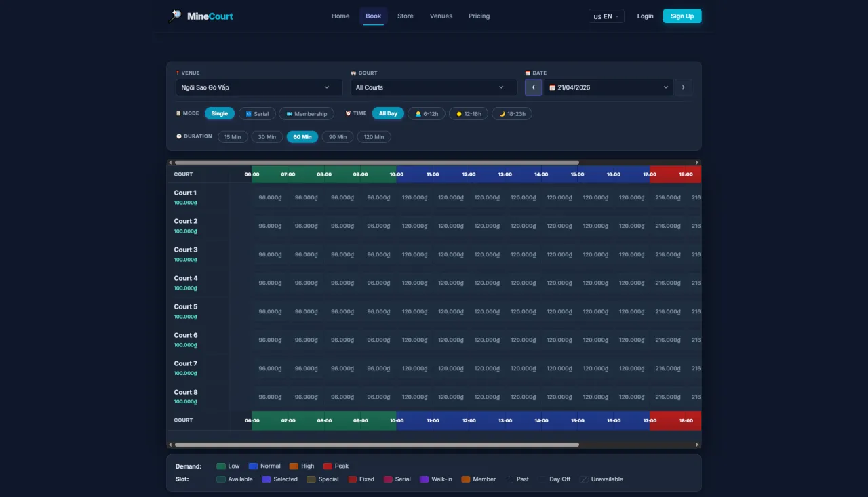Click the top horizontal scrollbar of the schedule
Screen dimensions: 868x497
(x=377, y=163)
